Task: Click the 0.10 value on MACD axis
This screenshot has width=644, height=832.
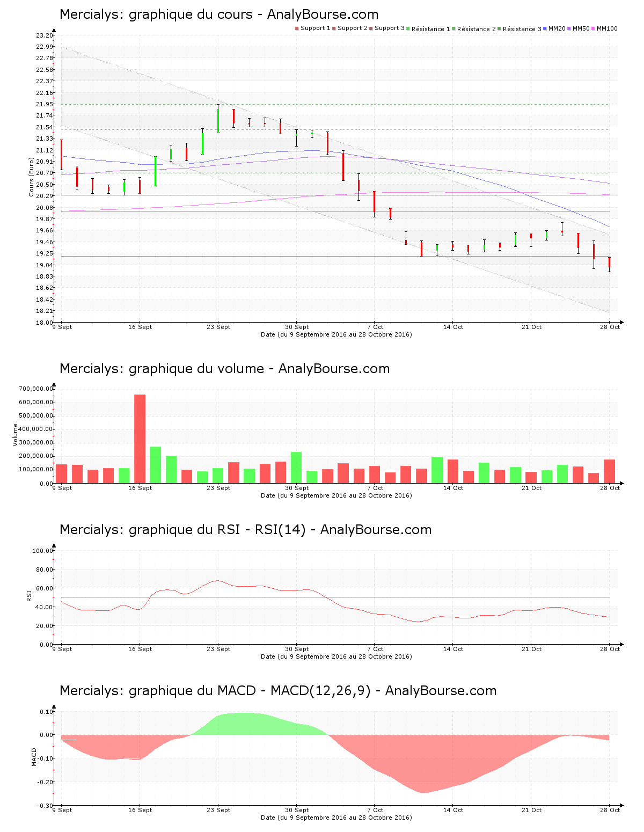Action: [x=46, y=712]
